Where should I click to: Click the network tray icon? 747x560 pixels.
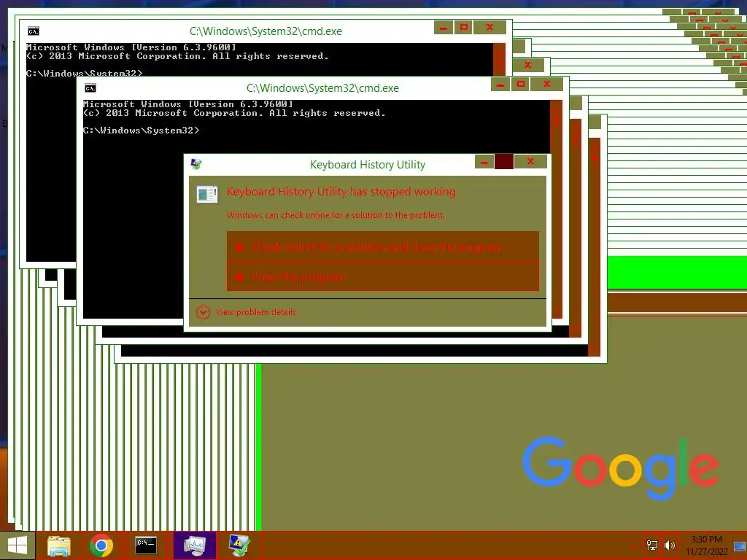tap(651, 545)
